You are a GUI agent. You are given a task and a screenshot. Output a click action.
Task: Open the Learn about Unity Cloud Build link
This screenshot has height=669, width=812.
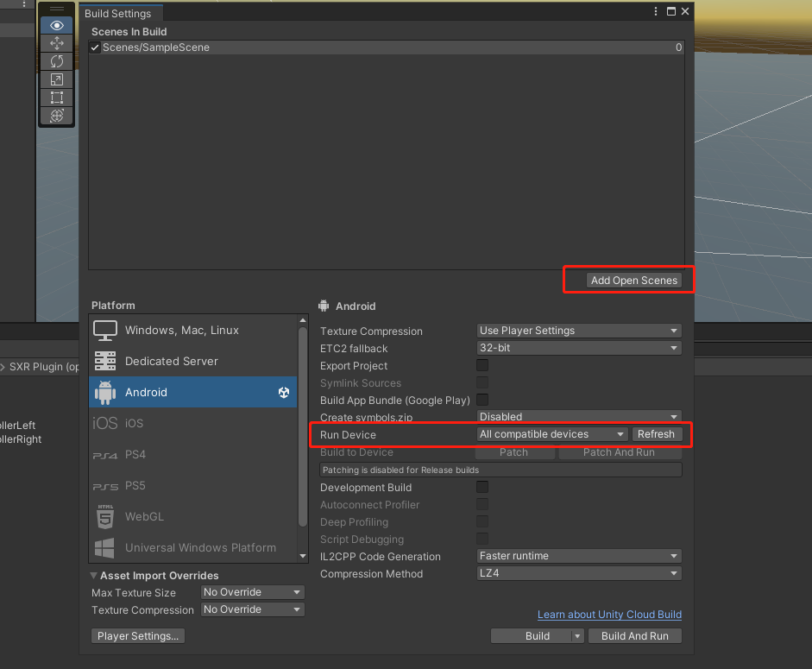(609, 615)
